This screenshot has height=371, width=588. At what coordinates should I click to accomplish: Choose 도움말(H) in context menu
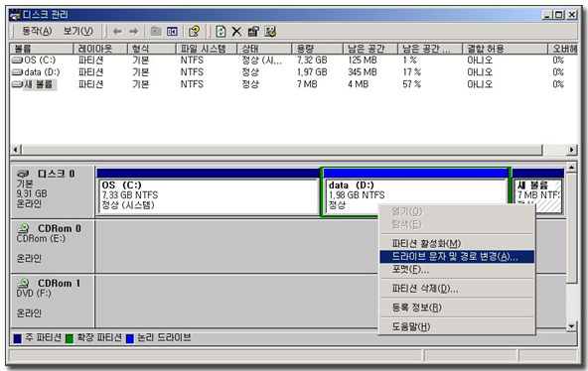coord(457,326)
